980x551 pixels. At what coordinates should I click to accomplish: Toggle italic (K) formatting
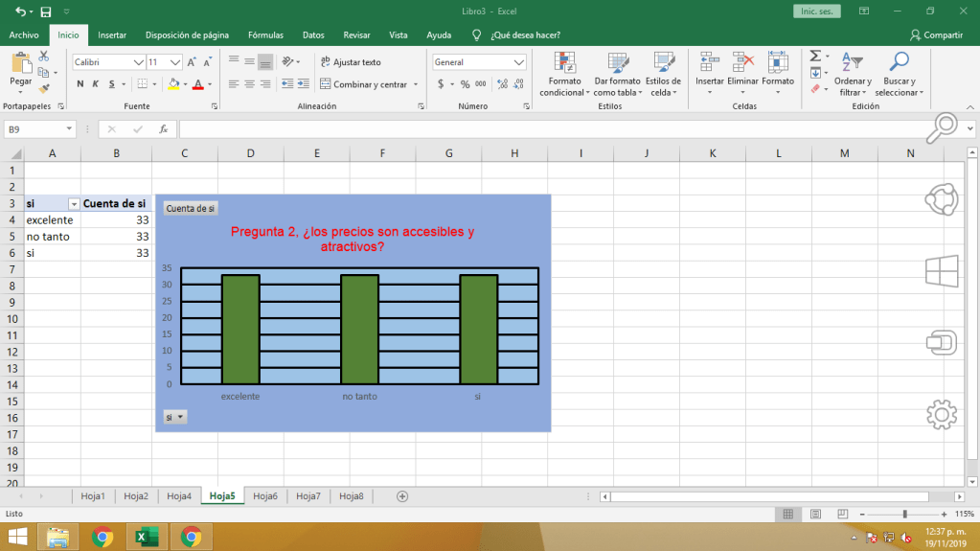point(96,84)
